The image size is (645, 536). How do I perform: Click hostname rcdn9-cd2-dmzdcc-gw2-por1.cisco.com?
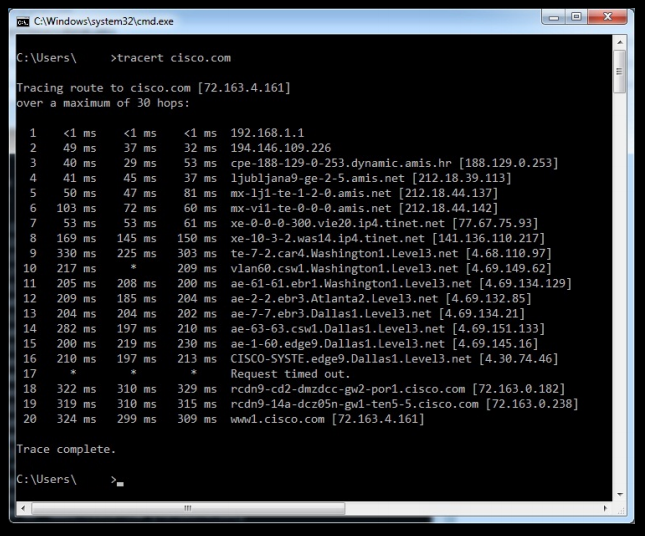click(348, 389)
